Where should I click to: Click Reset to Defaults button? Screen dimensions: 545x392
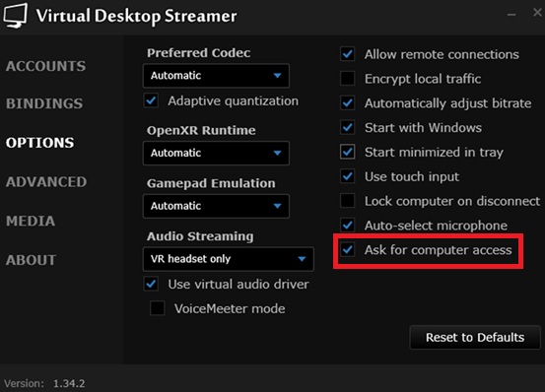coord(475,337)
